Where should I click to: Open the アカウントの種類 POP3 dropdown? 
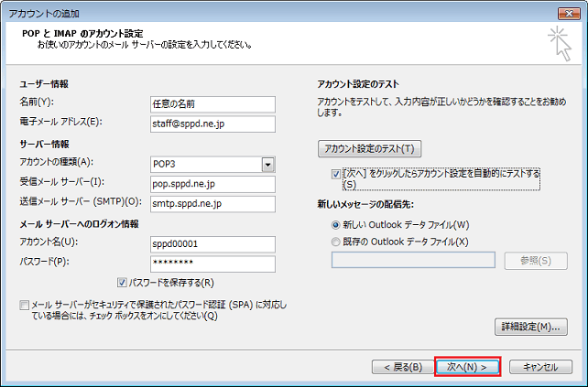[267, 165]
